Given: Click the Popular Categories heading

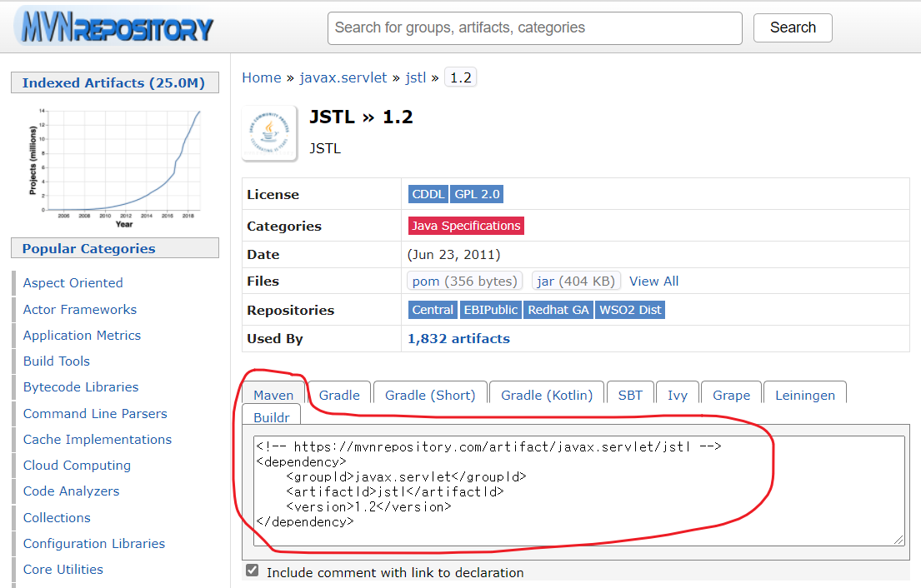Looking at the screenshot, I should coord(114,248).
